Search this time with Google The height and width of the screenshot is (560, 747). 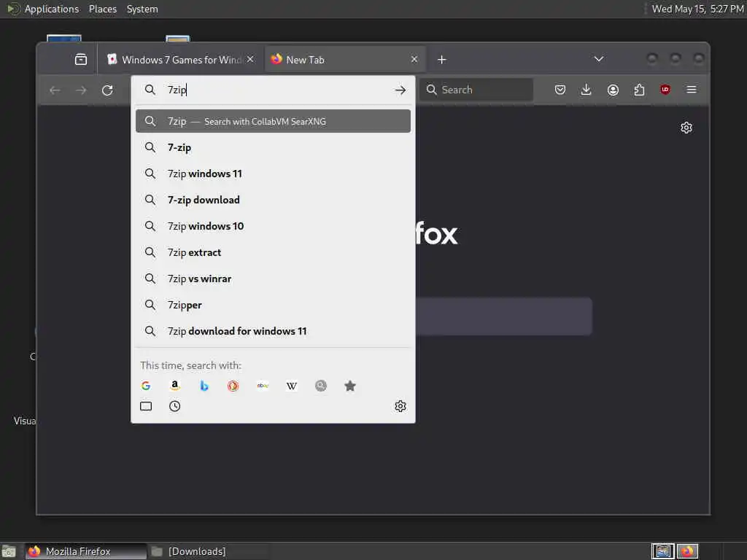(x=146, y=386)
